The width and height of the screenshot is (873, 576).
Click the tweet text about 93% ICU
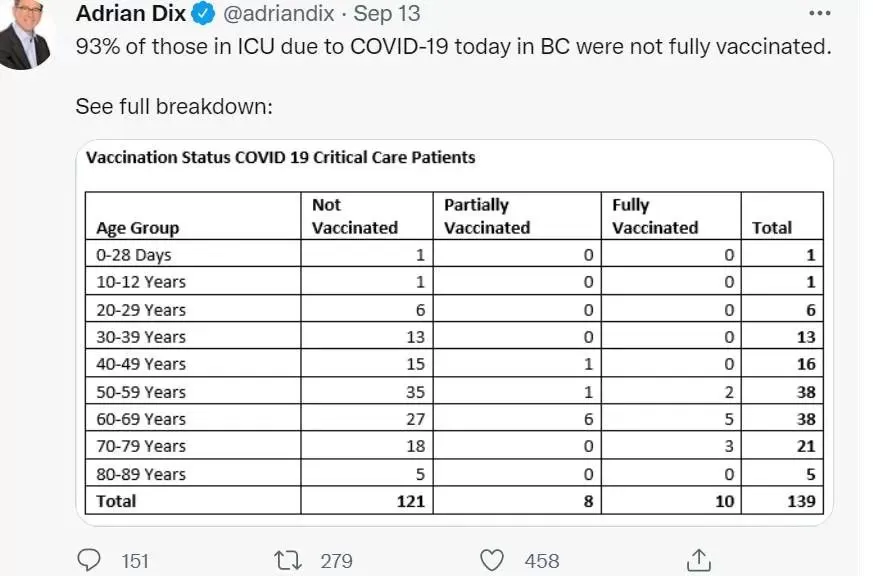pos(453,46)
